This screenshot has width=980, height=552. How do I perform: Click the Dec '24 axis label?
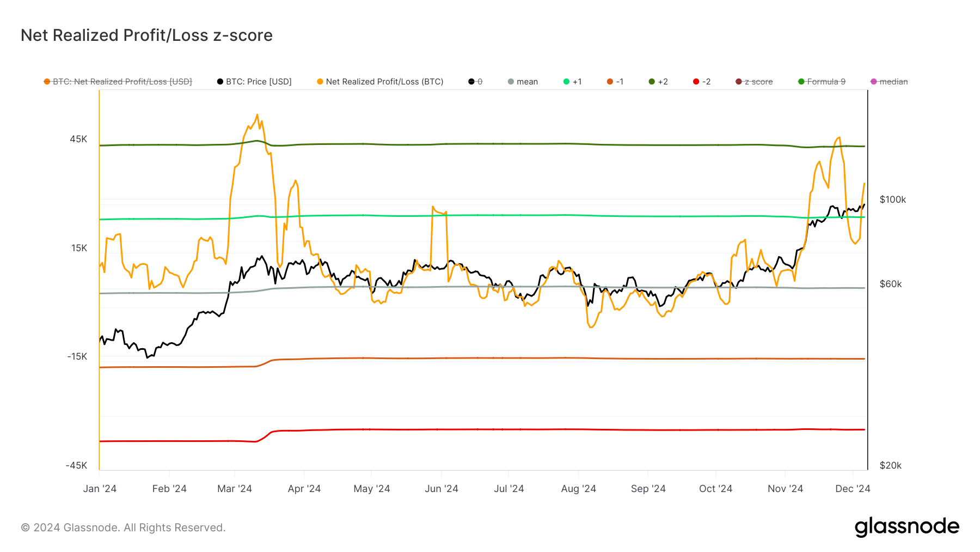pos(853,489)
